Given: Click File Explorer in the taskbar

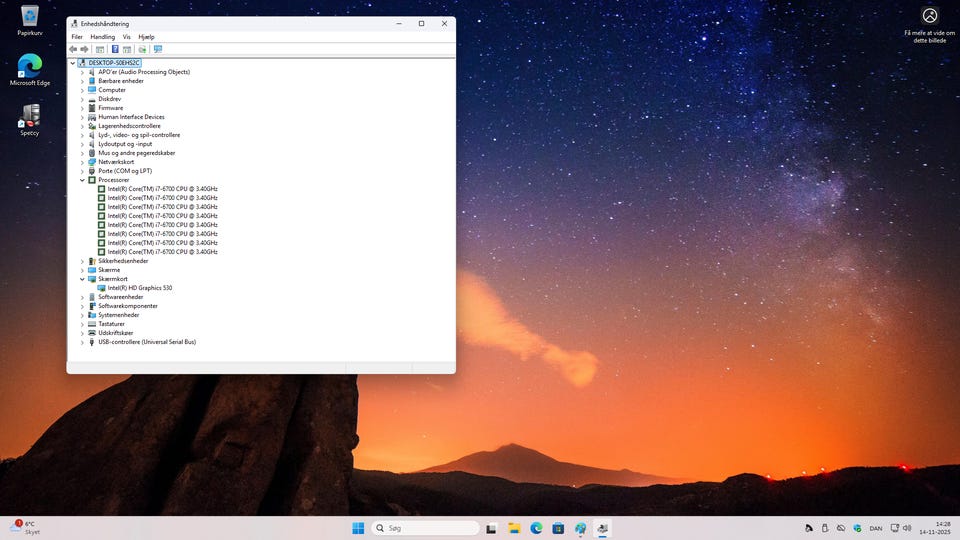Looking at the screenshot, I should 514,528.
